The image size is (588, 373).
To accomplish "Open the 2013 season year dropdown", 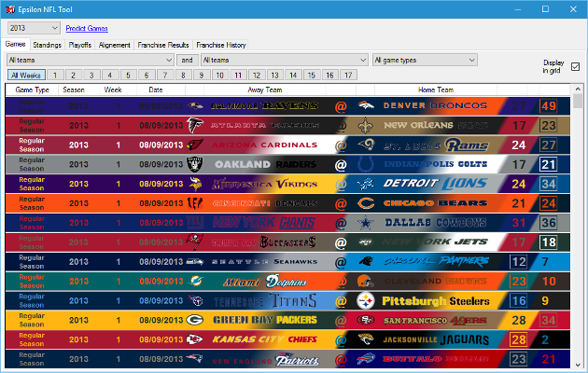I will 34,28.
